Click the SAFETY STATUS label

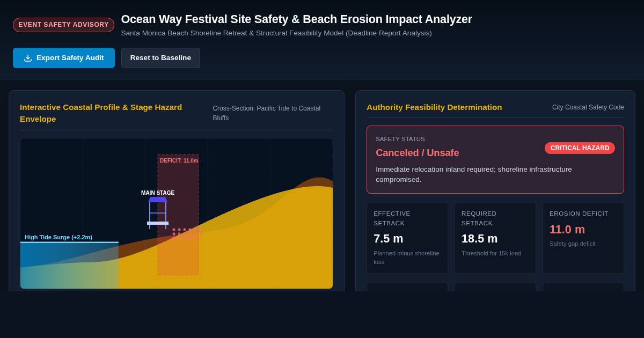pos(400,139)
